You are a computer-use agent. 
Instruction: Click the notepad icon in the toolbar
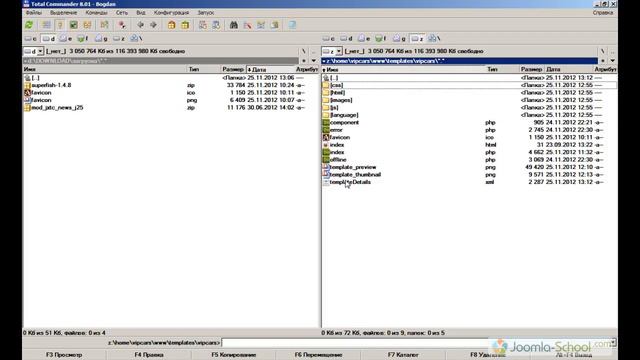[x=292, y=25]
